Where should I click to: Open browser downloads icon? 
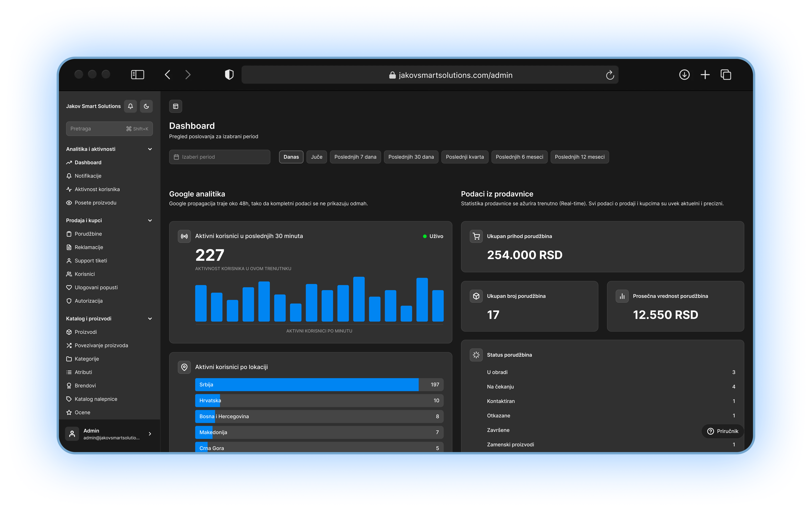(x=684, y=74)
